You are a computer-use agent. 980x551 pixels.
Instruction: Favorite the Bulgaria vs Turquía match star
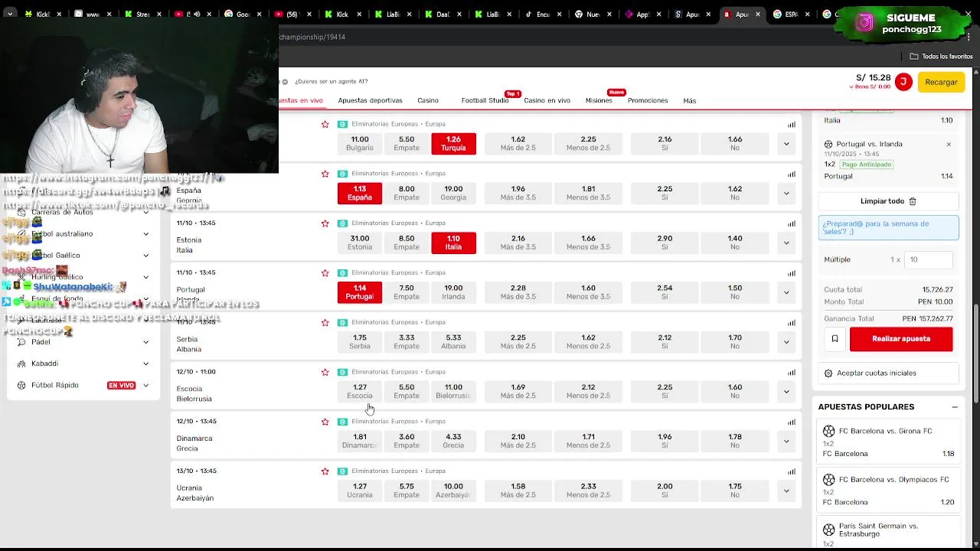325,124
